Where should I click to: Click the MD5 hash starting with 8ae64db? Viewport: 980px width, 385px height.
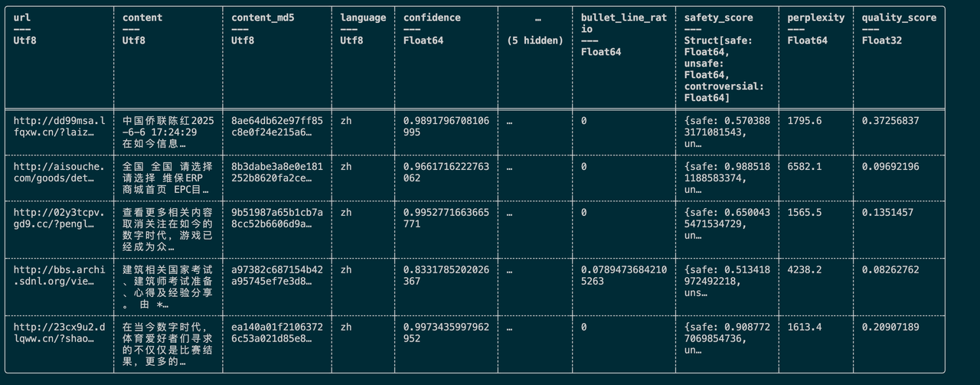coord(277,126)
